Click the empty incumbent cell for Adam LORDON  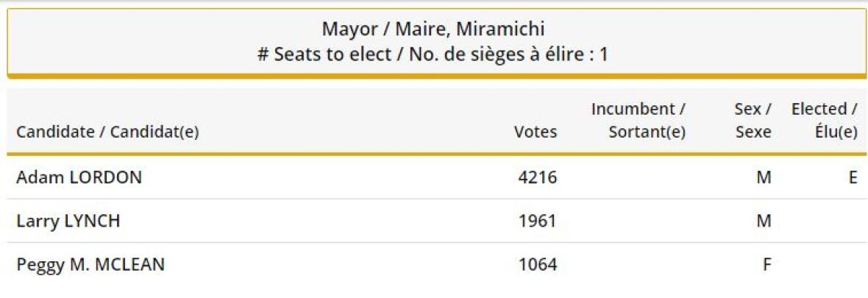coord(638,177)
